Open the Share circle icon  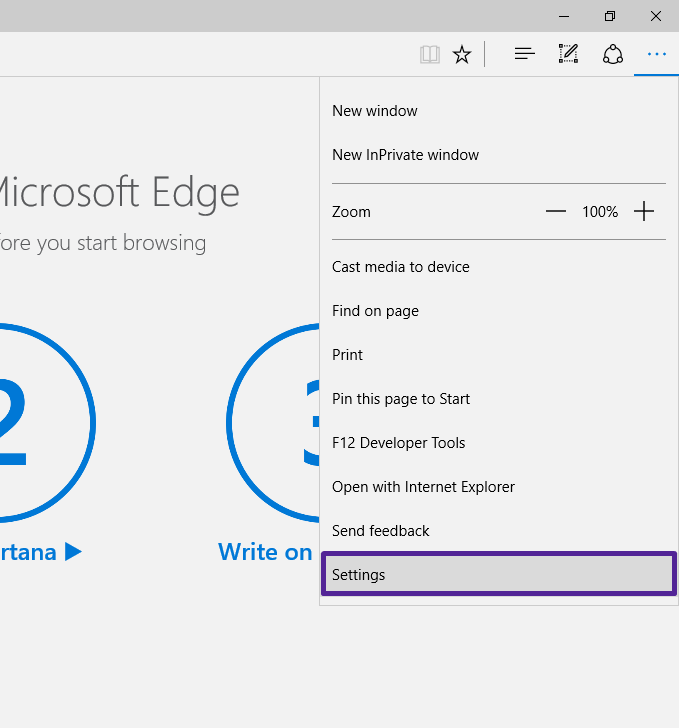(x=613, y=54)
